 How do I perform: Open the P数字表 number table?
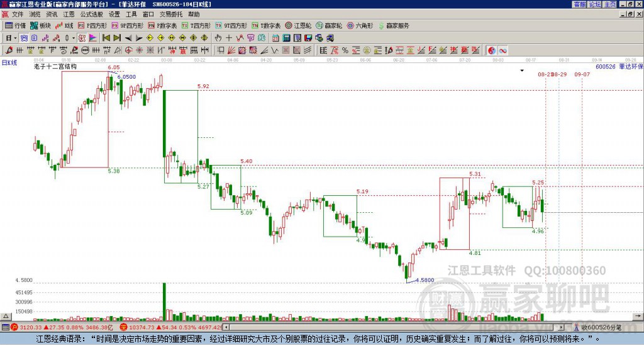coord(162,25)
